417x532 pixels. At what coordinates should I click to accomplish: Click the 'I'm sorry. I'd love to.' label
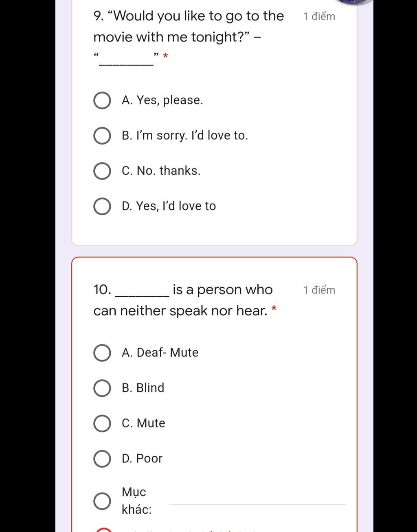(184, 136)
